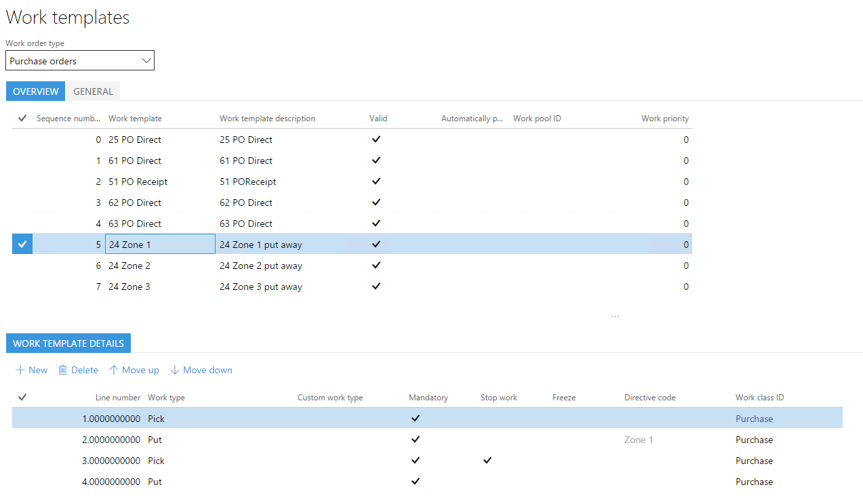Click the 24 Zone 1 work template field
The width and height of the screenshot is (863, 504).
click(160, 245)
